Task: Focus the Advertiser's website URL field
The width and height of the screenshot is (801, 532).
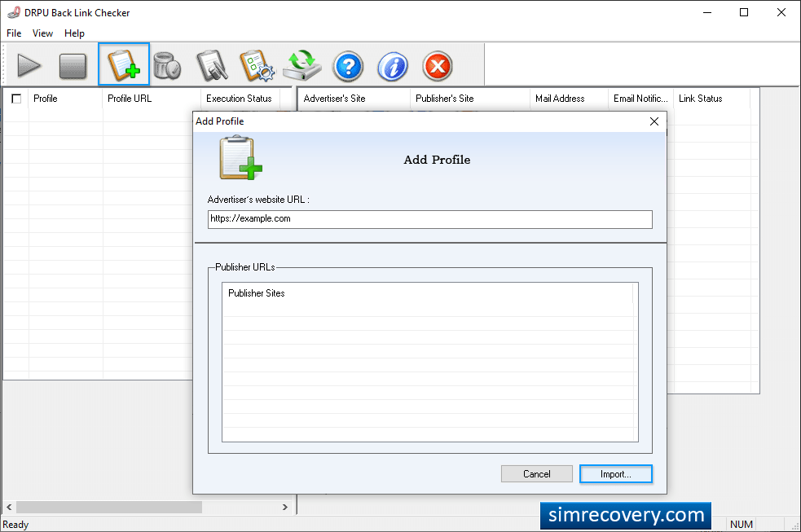Action: click(x=429, y=219)
